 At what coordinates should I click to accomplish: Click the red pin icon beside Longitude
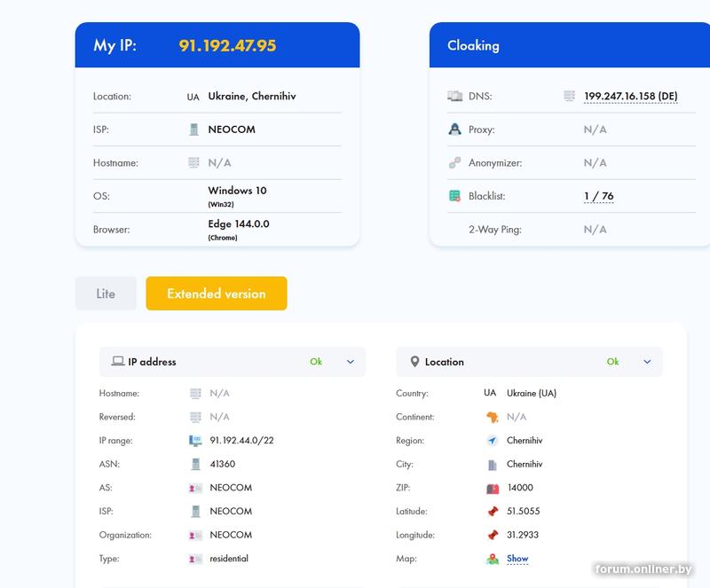(x=493, y=535)
